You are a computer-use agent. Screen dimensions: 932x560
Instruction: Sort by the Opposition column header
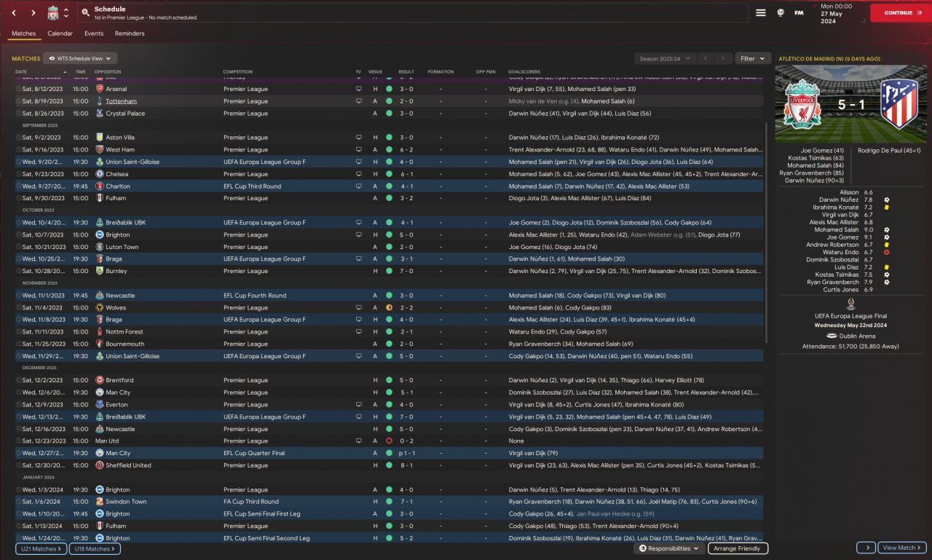point(108,72)
